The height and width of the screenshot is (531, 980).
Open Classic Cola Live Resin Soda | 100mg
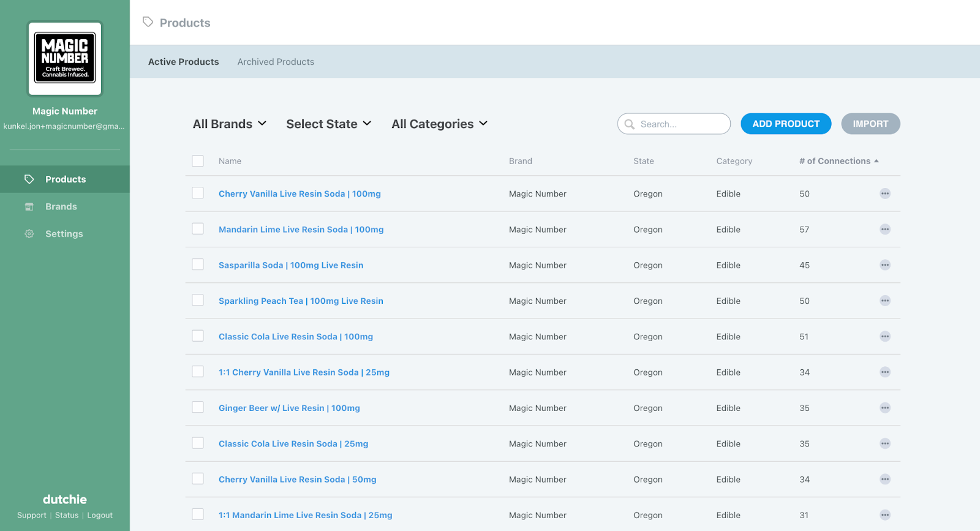point(296,337)
